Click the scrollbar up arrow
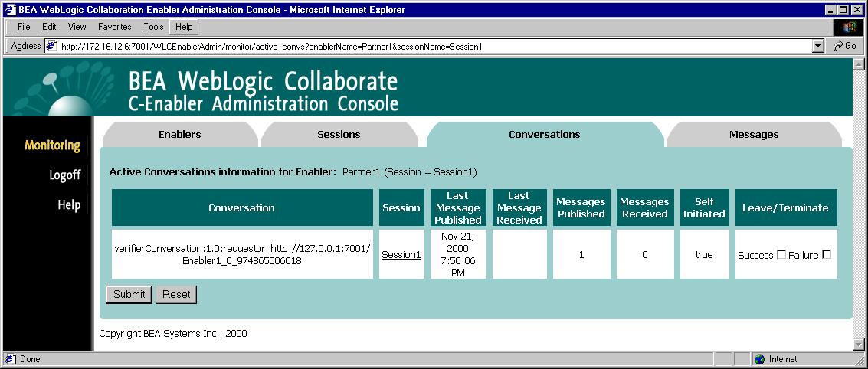868x369 pixels. pyautogui.click(x=858, y=64)
